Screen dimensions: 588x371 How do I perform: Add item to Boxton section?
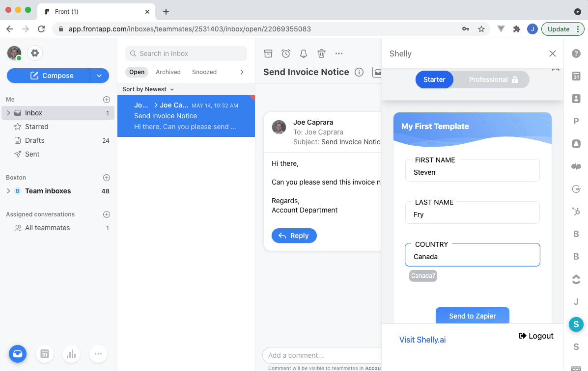click(107, 178)
